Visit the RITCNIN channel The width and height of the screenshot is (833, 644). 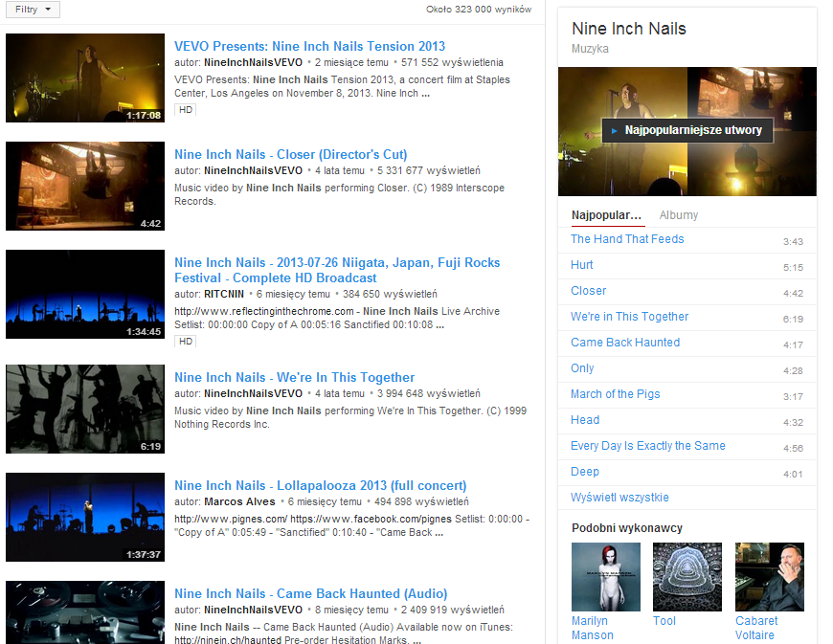224,294
